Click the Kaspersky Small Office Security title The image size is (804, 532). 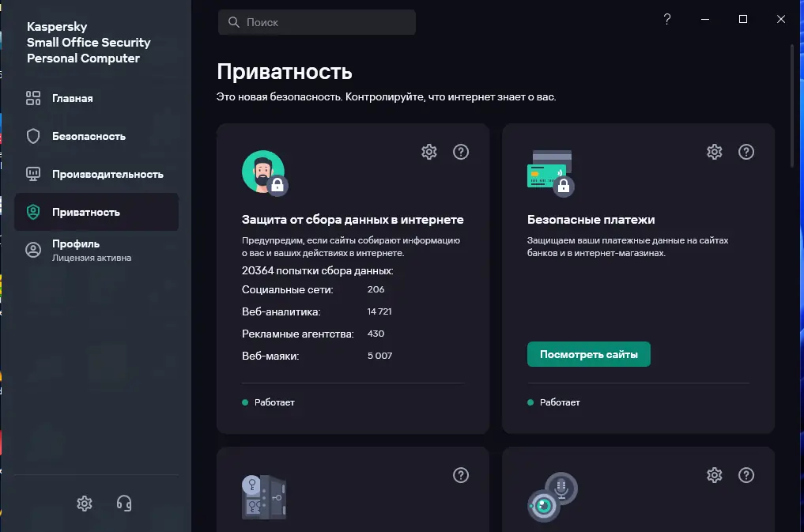pyautogui.click(x=89, y=42)
